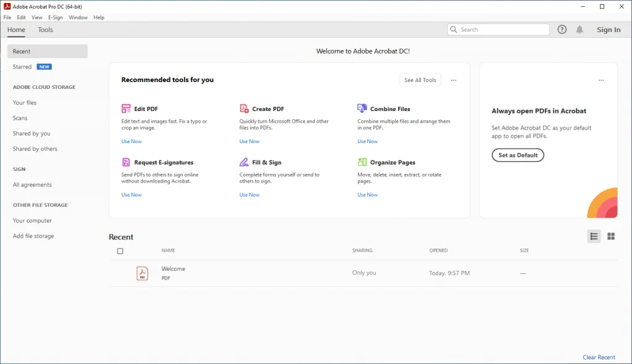Click the Combine Files tool icon
This screenshot has width=632, height=364.
tap(362, 109)
